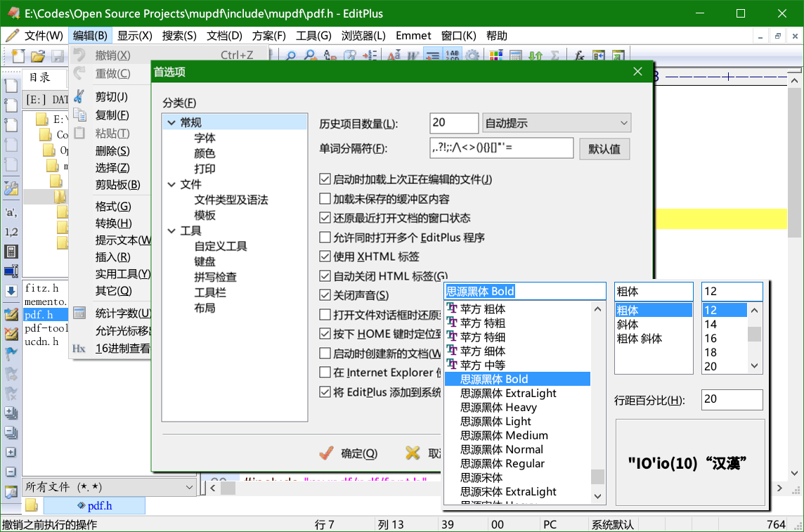This screenshot has width=804, height=532.
Task: Click the fx function icon in the toolbar
Action: (579, 56)
